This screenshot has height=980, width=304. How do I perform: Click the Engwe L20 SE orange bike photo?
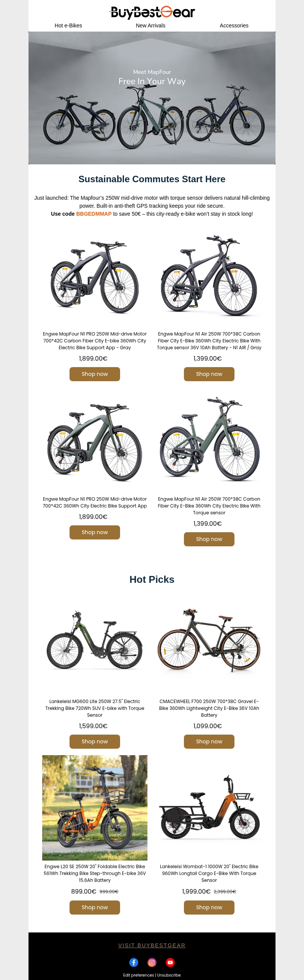click(x=95, y=808)
